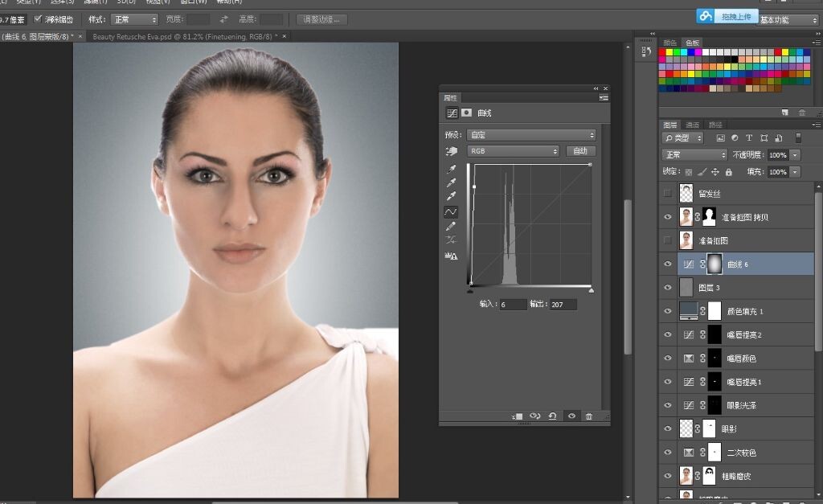Toggle the layer filtering on/off switch
The height and width of the screenshot is (504, 823).
[x=798, y=137]
